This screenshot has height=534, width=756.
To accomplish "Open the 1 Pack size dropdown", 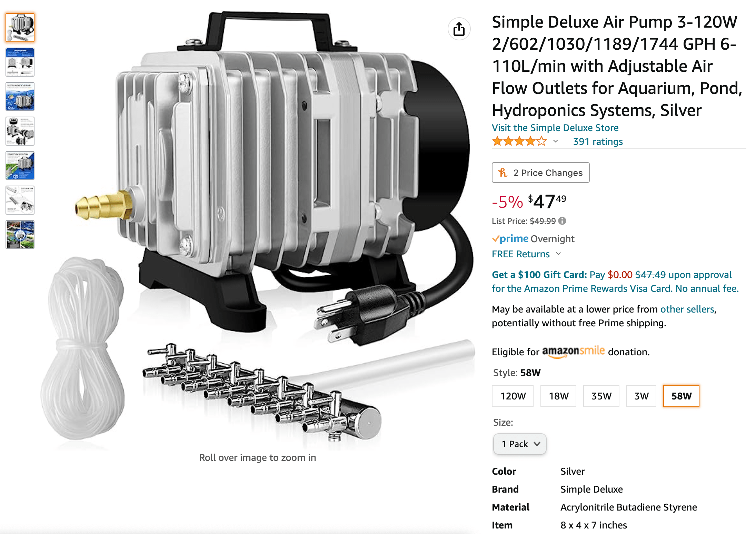I will tap(519, 444).
